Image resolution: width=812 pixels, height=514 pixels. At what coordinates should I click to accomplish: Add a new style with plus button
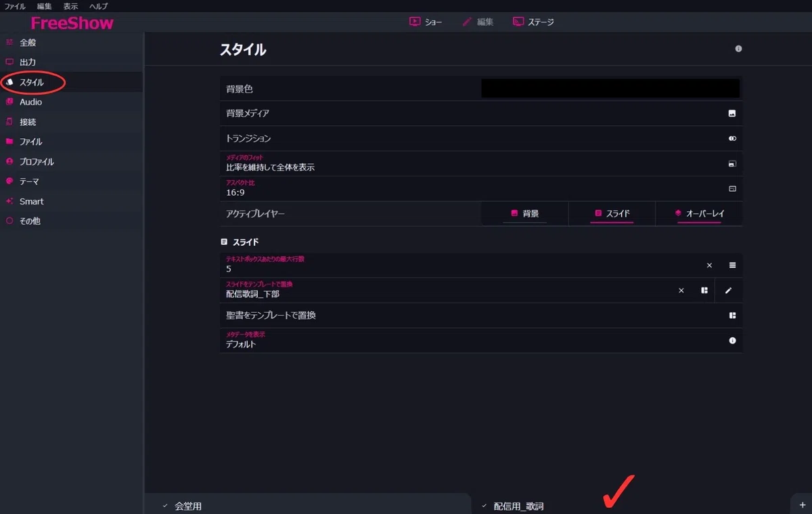[x=801, y=506]
